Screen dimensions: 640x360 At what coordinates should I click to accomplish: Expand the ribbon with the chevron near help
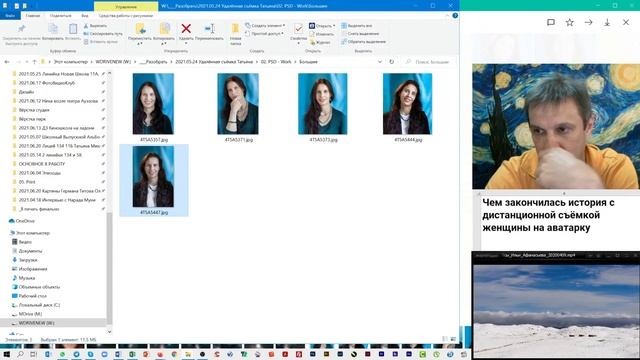point(447,16)
